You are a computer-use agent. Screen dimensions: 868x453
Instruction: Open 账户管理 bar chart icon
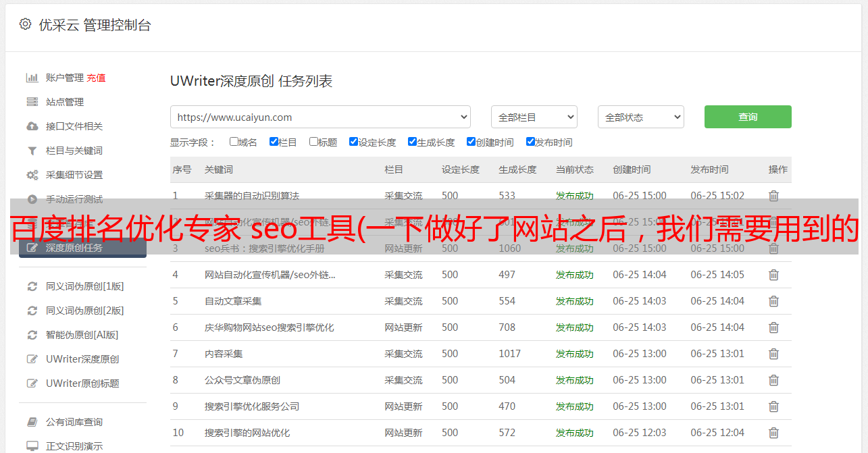(32, 78)
